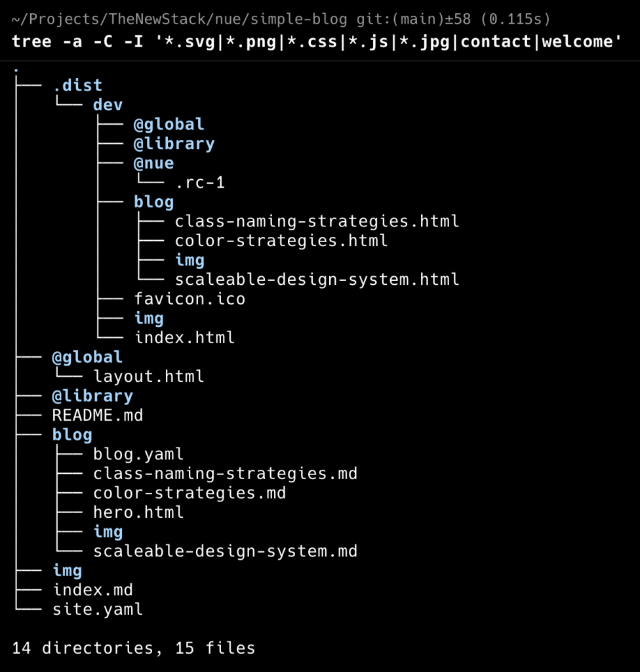Click scaleable-design-system.html entry
Image resolution: width=640 pixels, height=672 pixels.
click(317, 280)
